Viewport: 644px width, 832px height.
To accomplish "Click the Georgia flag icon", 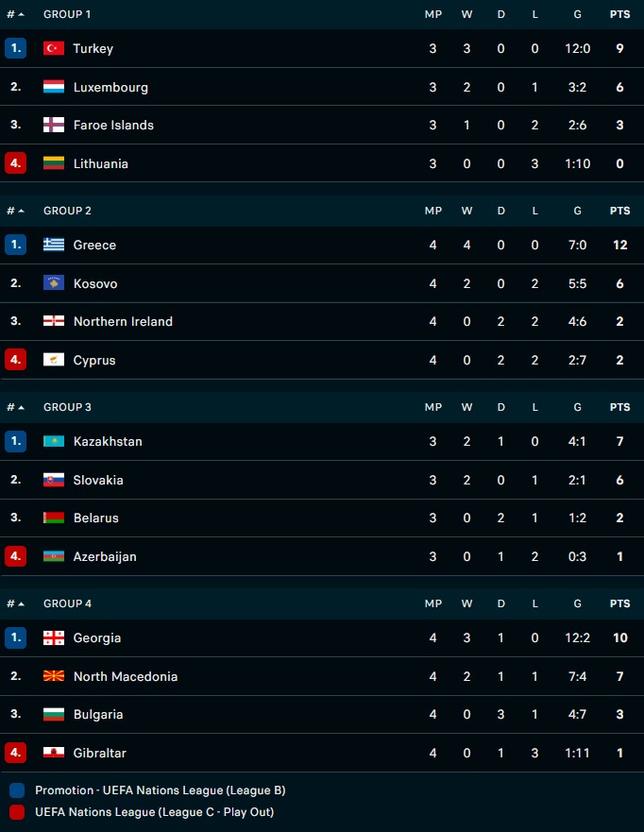I will (54, 637).
